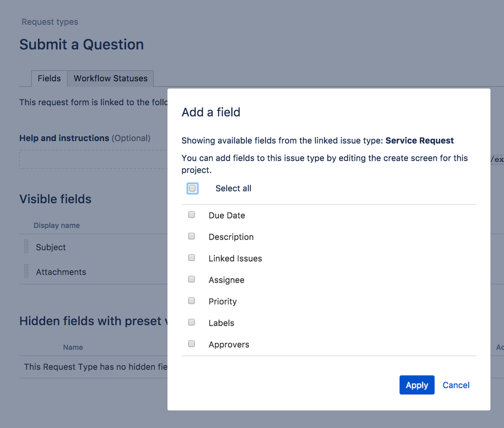This screenshot has height=428, width=504.
Task: Enable the Approvers checkbox
Action: coord(192,343)
